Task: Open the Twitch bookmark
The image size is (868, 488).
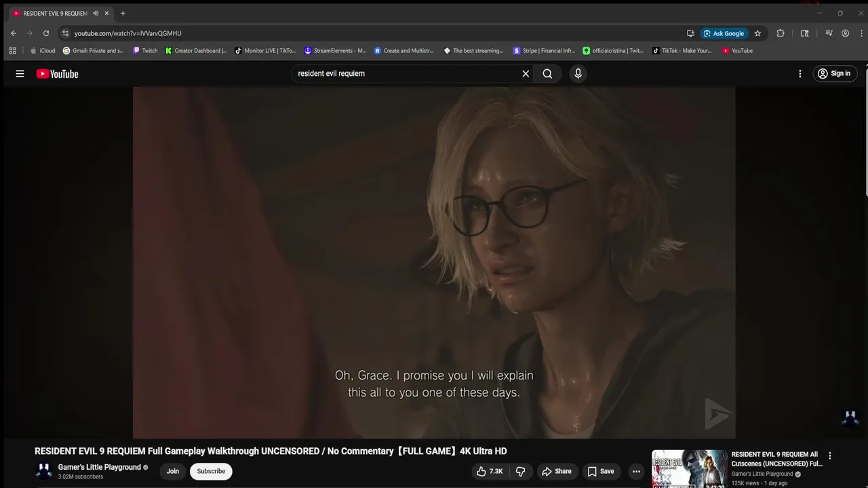Action: pyautogui.click(x=145, y=51)
